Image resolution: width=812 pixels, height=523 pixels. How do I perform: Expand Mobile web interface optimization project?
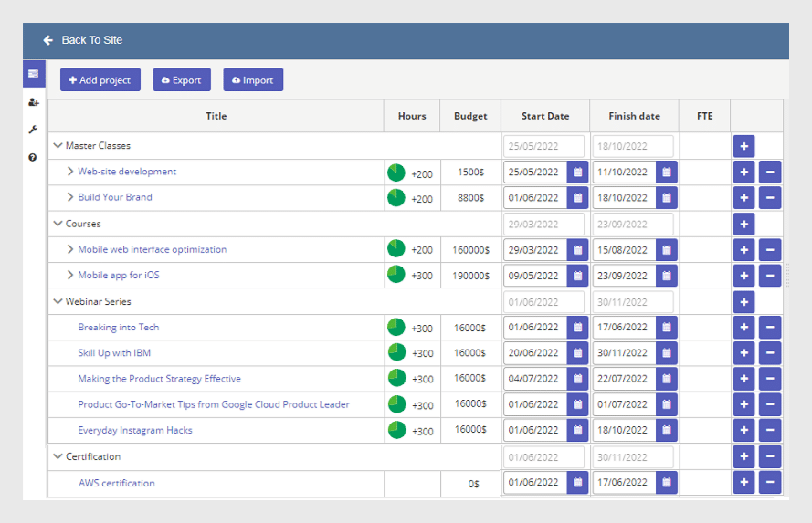click(x=70, y=249)
